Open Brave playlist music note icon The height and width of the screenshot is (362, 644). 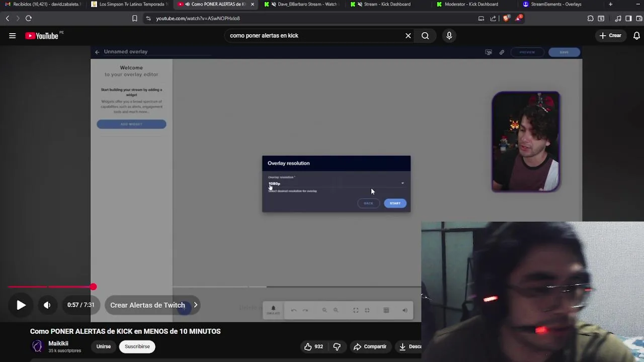618,18
